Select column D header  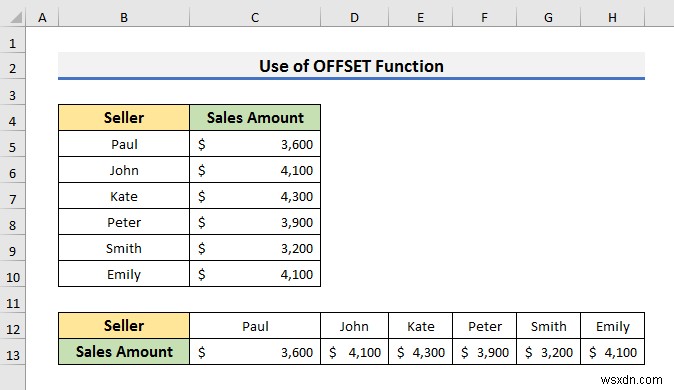point(354,18)
